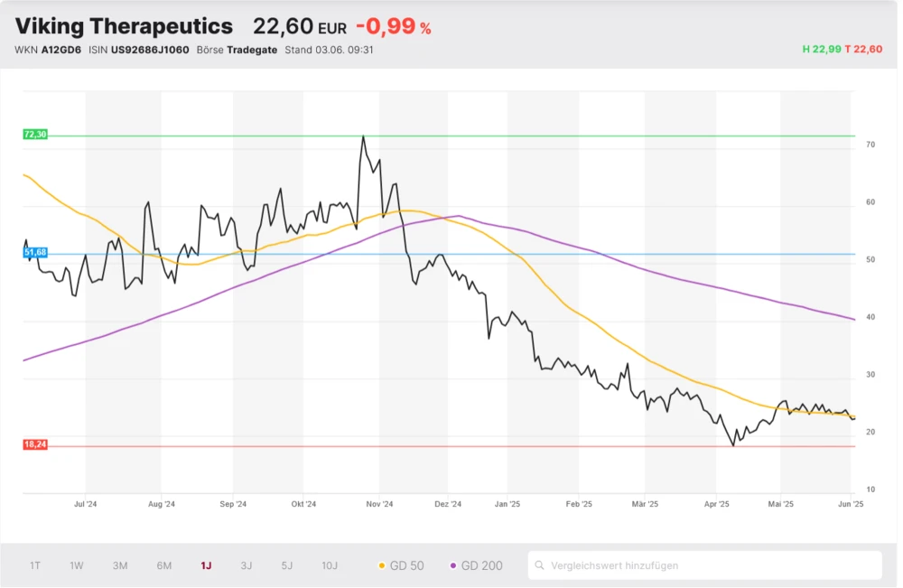Select the red 18,24 support level marker

[34, 444]
